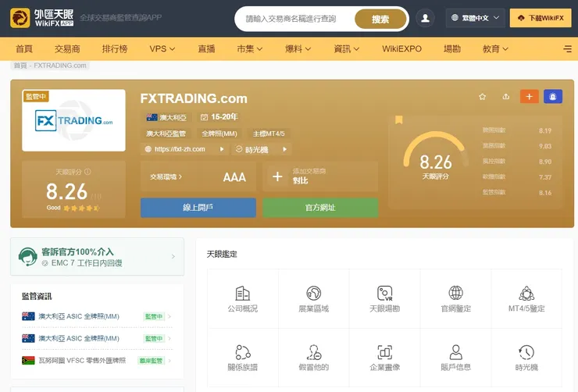Click the 天眼鑑定 section heading
This screenshot has width=578, height=392.
click(x=222, y=254)
